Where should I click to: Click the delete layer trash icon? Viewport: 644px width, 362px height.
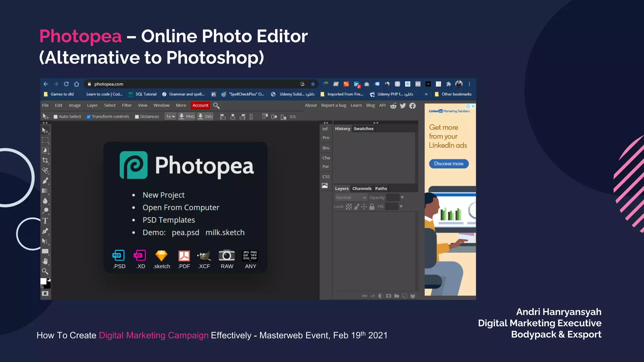point(413,296)
